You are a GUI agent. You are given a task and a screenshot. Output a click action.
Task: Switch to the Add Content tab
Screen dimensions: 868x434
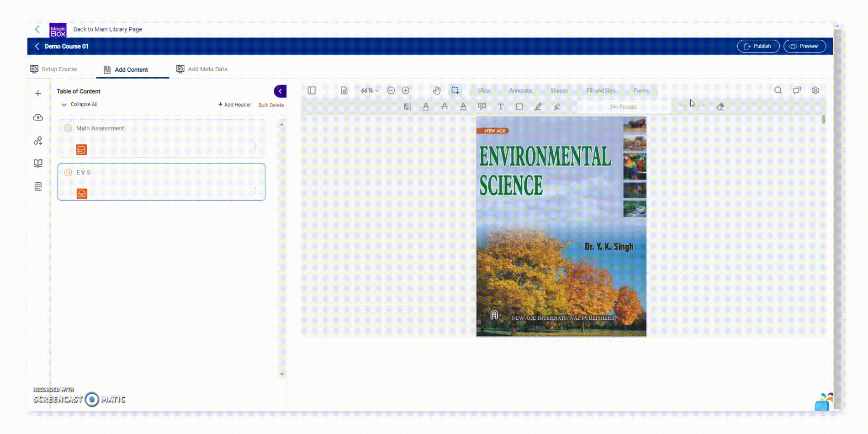[x=126, y=69]
